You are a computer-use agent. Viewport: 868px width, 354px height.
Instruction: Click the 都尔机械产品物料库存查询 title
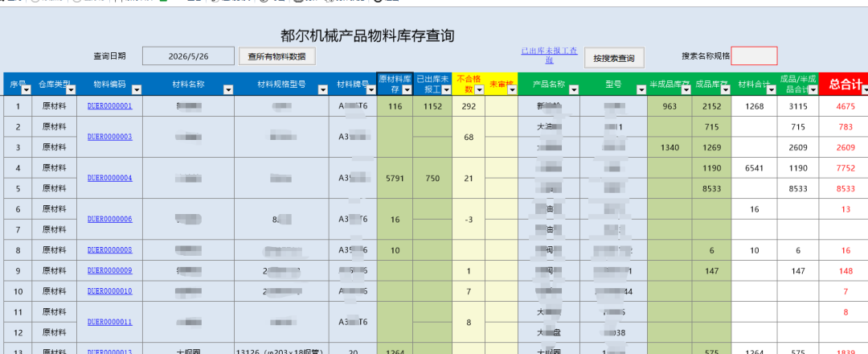[367, 35]
